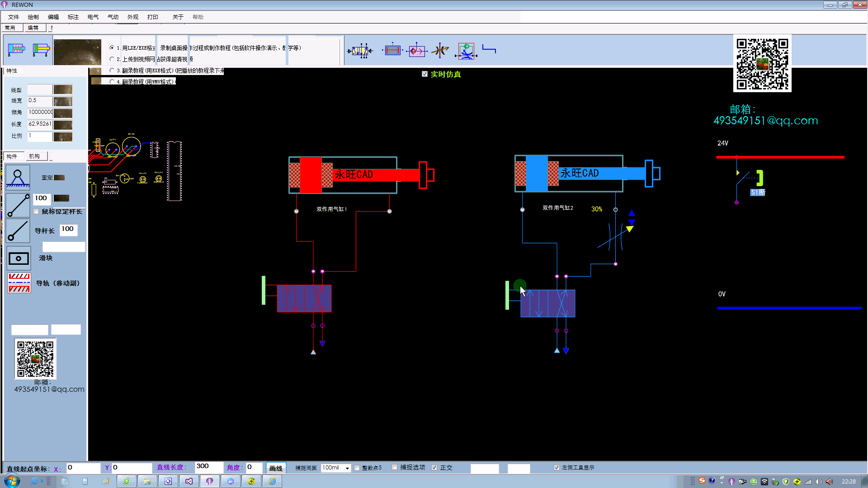The width and height of the screenshot is (868, 488).
Task: Insert the red-framed pneumatic component symbol
Action: [466, 51]
